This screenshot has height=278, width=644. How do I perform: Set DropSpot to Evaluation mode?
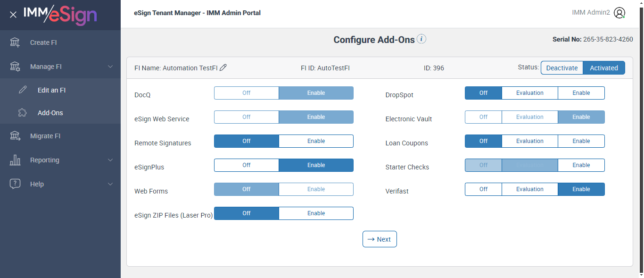tap(529, 93)
